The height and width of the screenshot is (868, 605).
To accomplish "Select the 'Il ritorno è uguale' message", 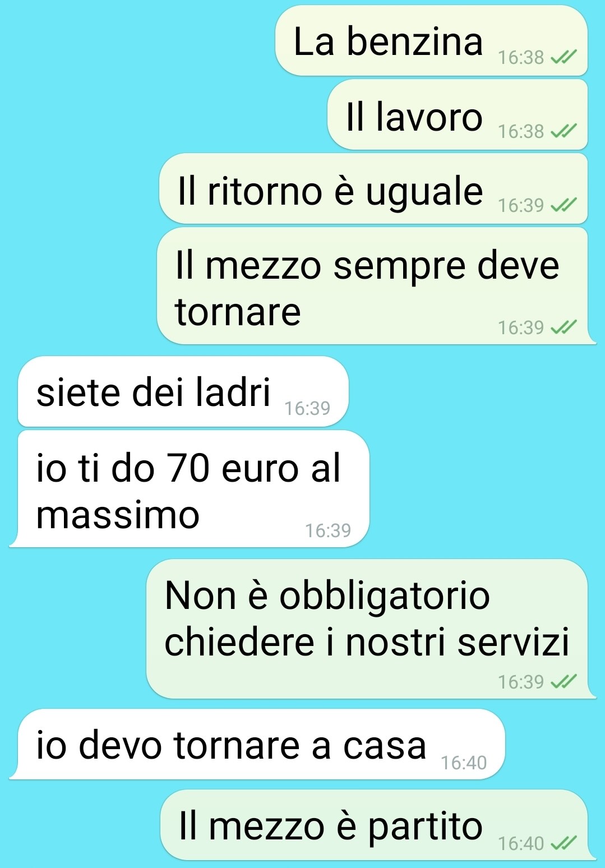I will tap(373, 188).
